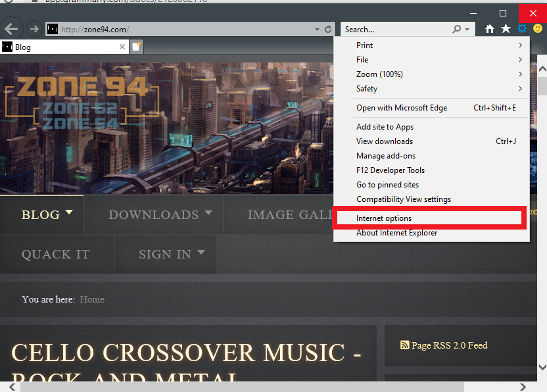Open Manage add-ons

click(x=431, y=156)
